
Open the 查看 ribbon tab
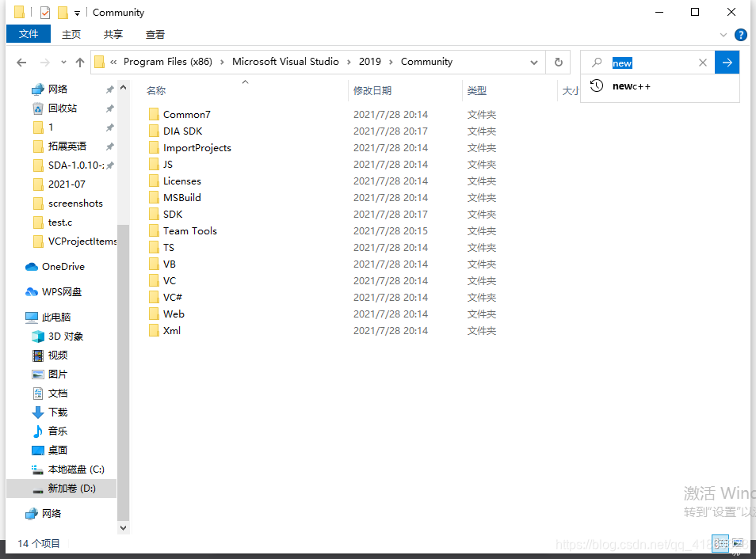point(155,34)
